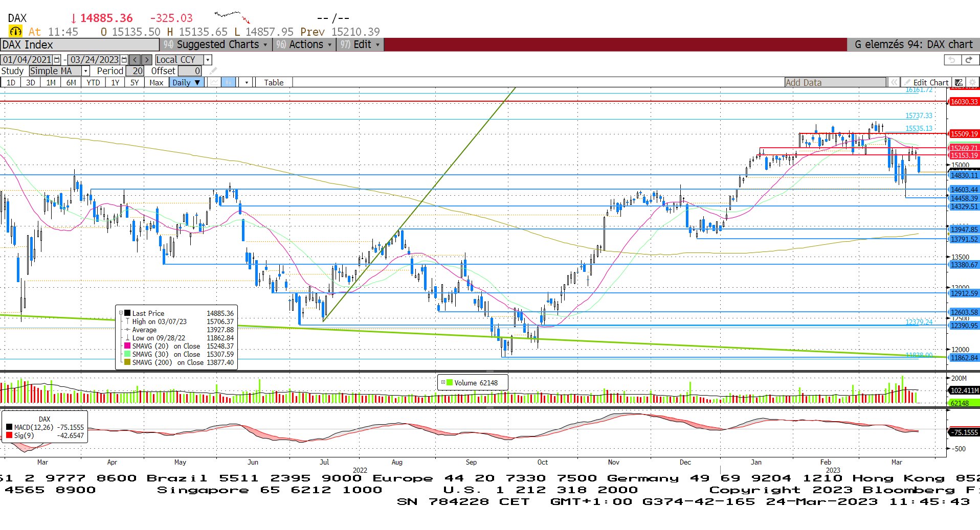Open the Daily periodicity dropdown
This screenshot has height=530, width=980.
click(x=187, y=82)
